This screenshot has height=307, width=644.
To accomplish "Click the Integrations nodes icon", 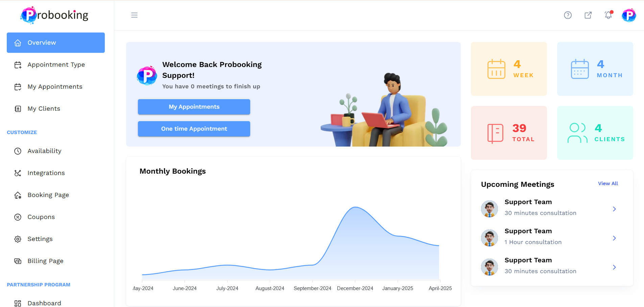I will tap(18, 173).
